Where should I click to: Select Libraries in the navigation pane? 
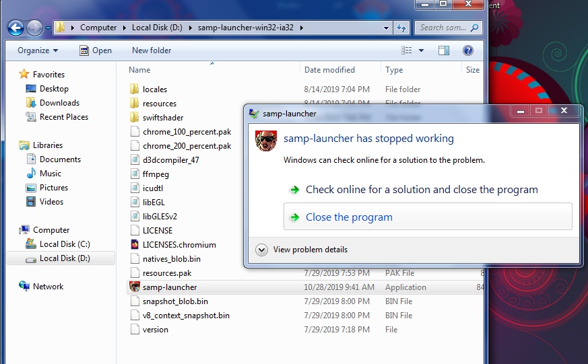point(47,145)
